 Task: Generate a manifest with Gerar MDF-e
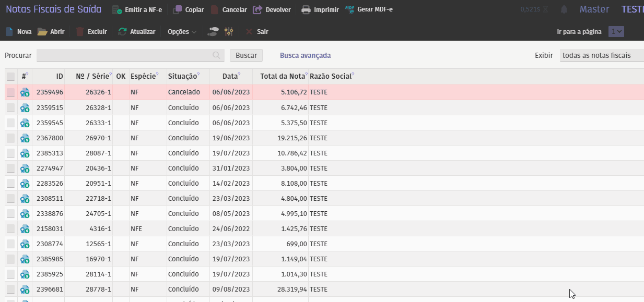point(369,10)
